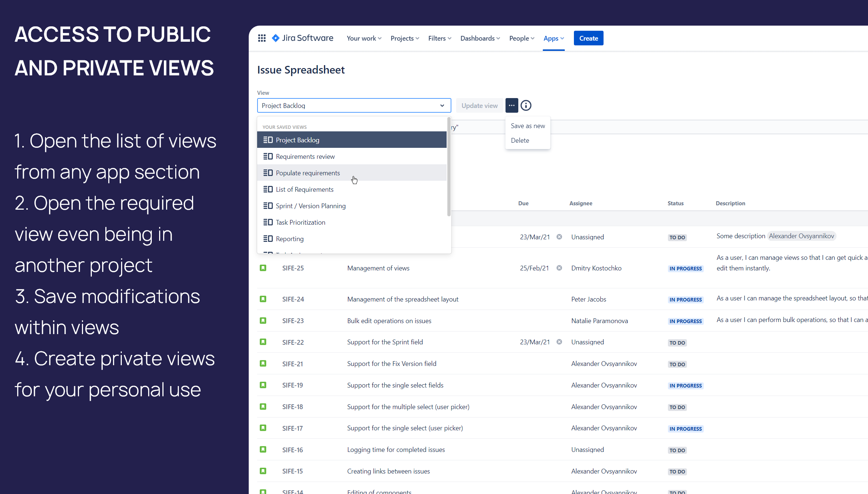This screenshot has height=494, width=868.
Task: Open the app switcher grid icon
Action: pyautogui.click(x=262, y=38)
